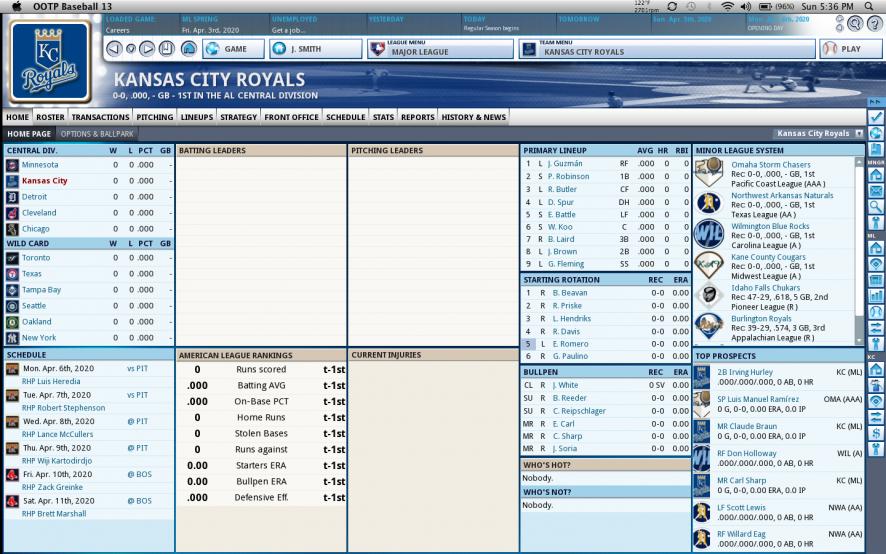Open the book icon in the right sidebar
886x554 pixels.
coord(876,149)
